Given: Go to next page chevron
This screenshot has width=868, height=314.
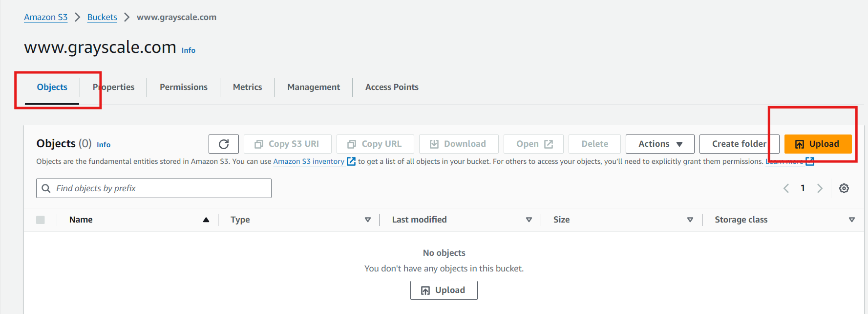Looking at the screenshot, I should pyautogui.click(x=820, y=188).
